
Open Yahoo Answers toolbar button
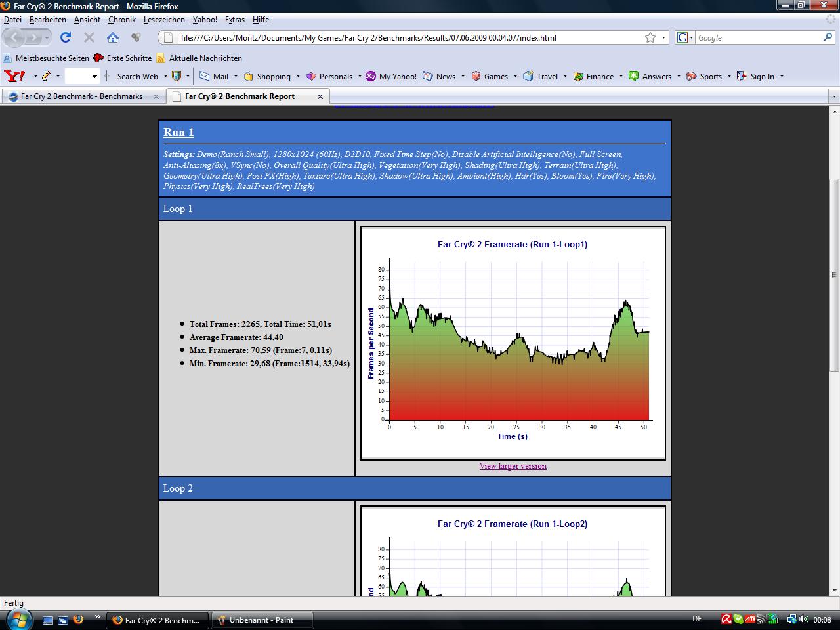pyautogui.click(x=650, y=76)
